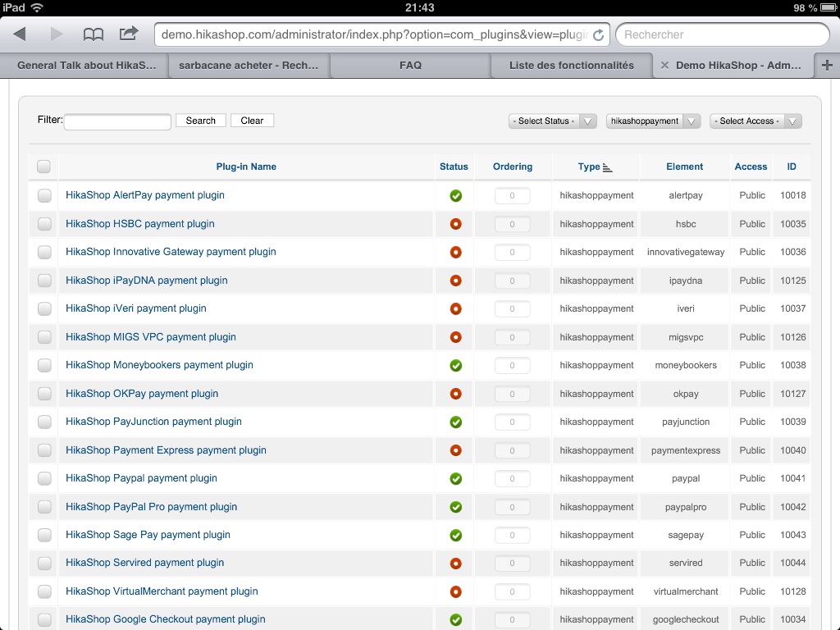Open a new tab with the plus icon
This screenshot has height=630, width=840.
click(x=827, y=66)
